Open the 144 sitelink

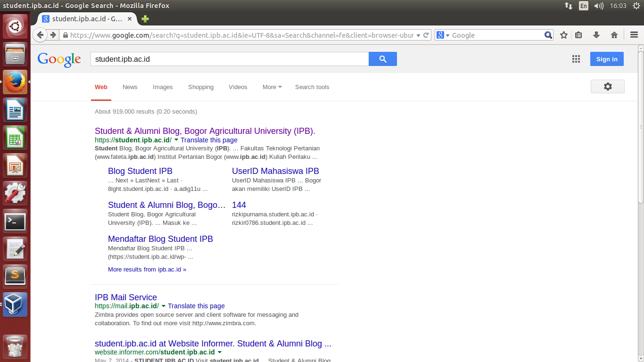click(x=239, y=205)
